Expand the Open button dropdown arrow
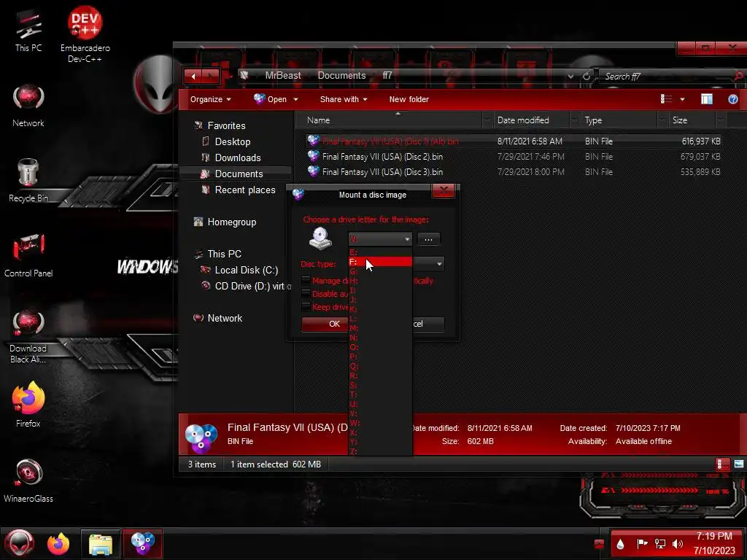 click(x=295, y=99)
